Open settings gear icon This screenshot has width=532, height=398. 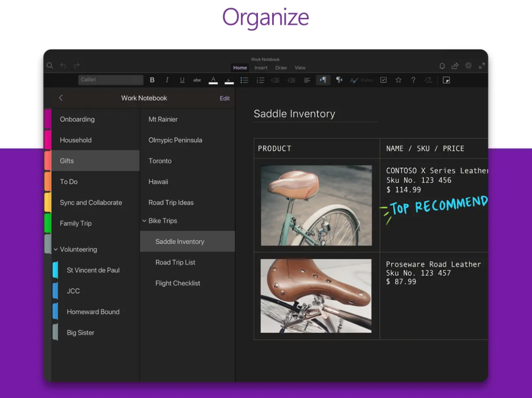[x=468, y=66]
